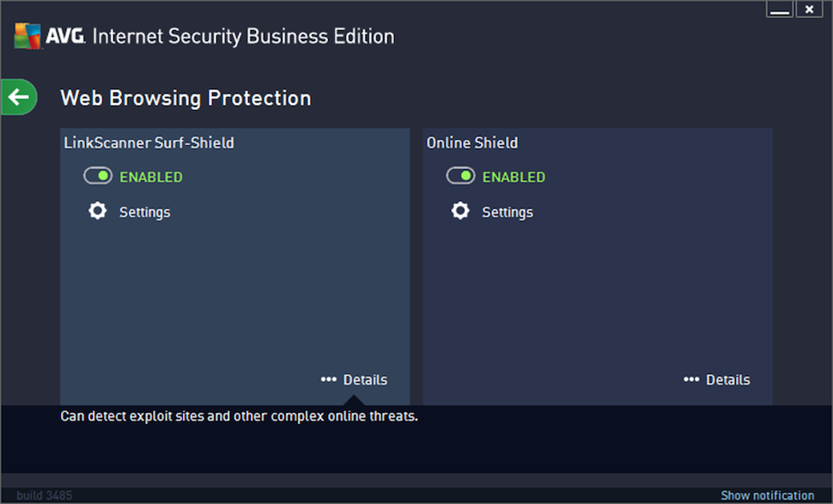
Task: Click the ellipsis icon beside LinkScanner Details
Action: (x=329, y=379)
